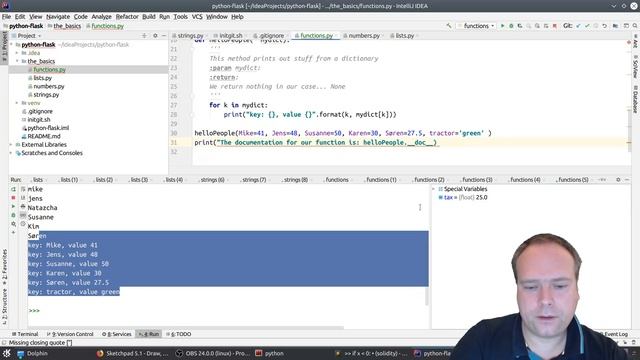The image size is (640, 360).
Task: Switch to 'functions (5)' run tab
Action: [573, 180]
